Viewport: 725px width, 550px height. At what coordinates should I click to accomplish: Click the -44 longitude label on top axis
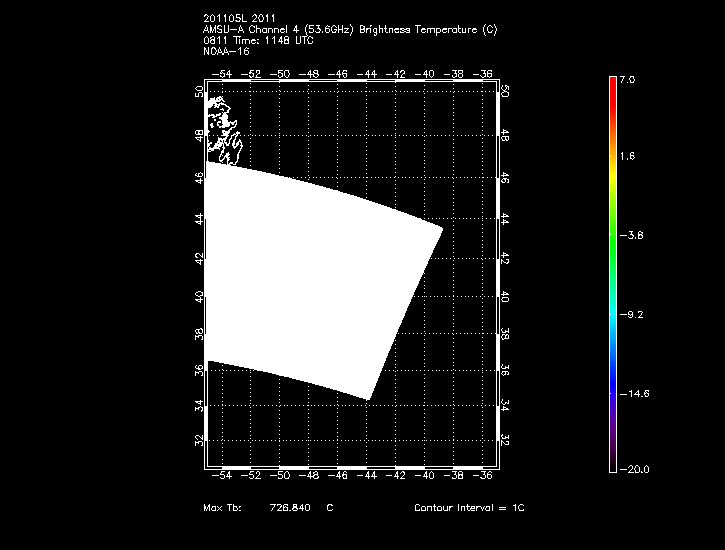(x=369, y=73)
